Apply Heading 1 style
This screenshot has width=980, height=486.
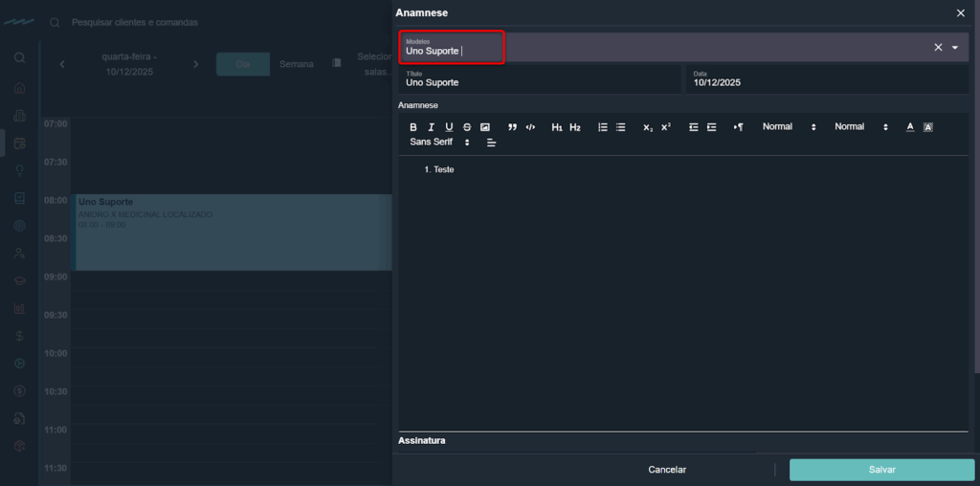(557, 127)
